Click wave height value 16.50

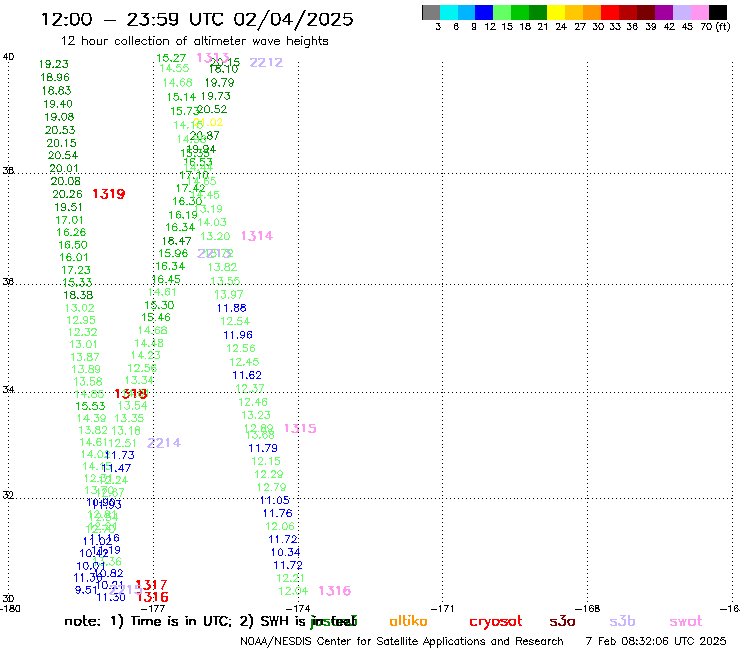73,245
